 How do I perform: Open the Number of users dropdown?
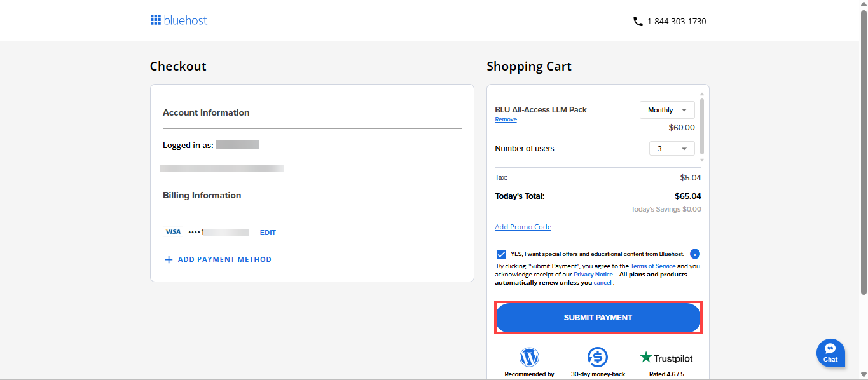coord(672,148)
